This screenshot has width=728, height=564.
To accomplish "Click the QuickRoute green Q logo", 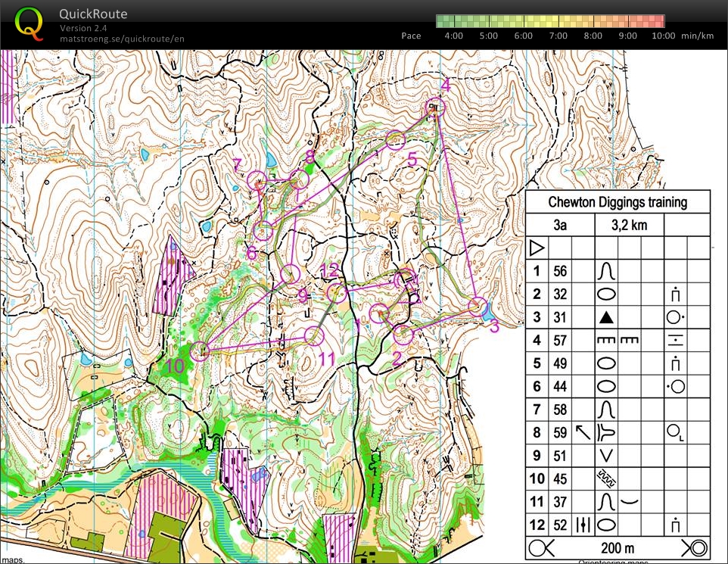I will (x=29, y=23).
